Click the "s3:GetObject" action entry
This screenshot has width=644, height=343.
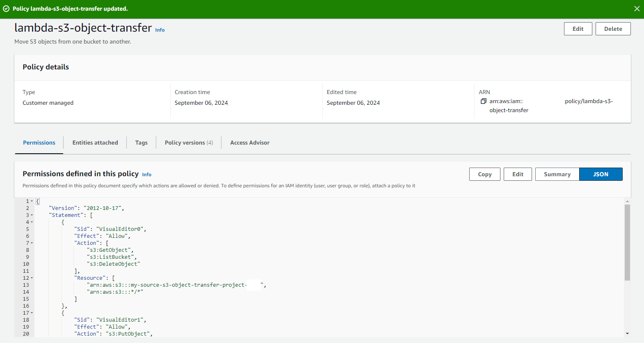[110, 250]
